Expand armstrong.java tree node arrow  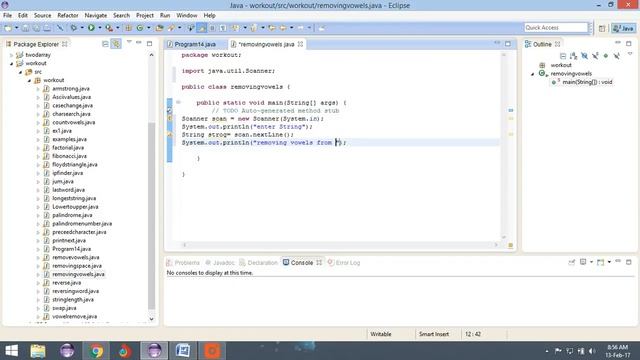point(38,89)
